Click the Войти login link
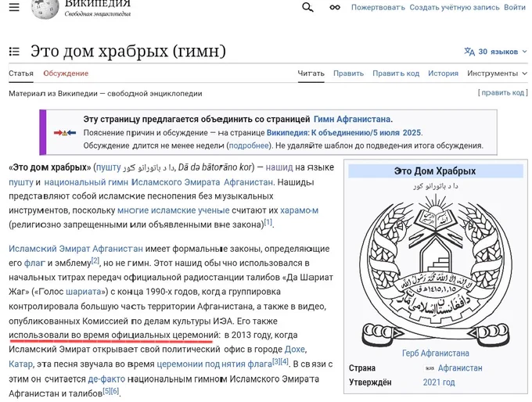This screenshot has width=532, height=402. 515,7
